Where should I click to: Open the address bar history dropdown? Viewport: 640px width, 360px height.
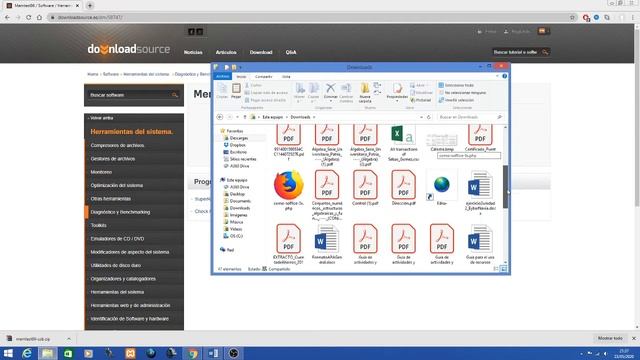421,117
